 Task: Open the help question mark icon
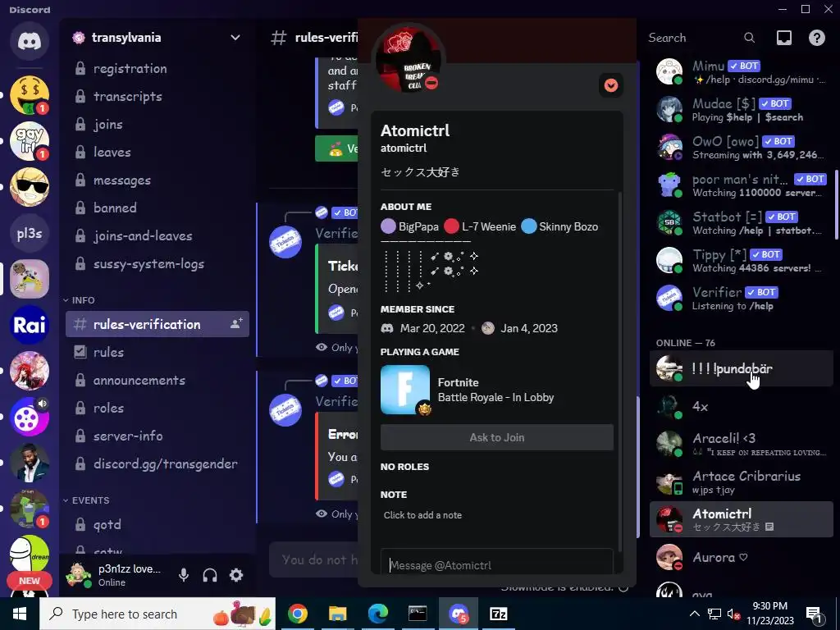coord(816,38)
